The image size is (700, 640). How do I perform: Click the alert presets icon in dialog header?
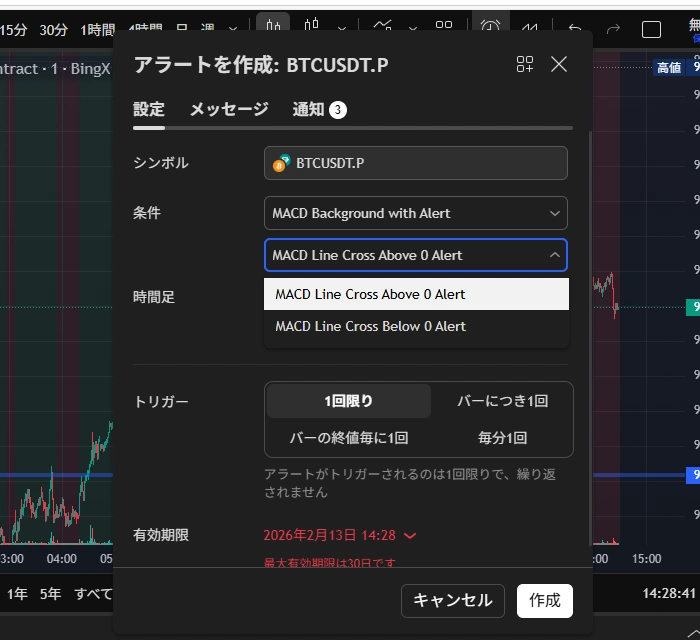pyautogui.click(x=525, y=65)
